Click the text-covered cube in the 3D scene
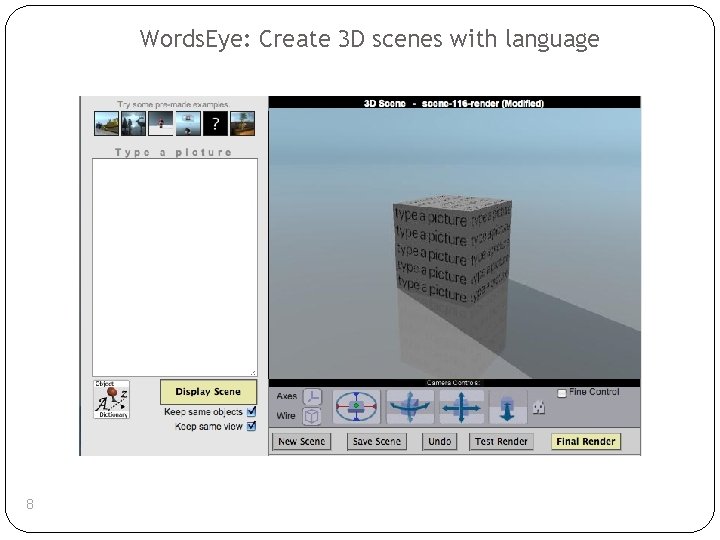This screenshot has width=720, height=540. 452,250
